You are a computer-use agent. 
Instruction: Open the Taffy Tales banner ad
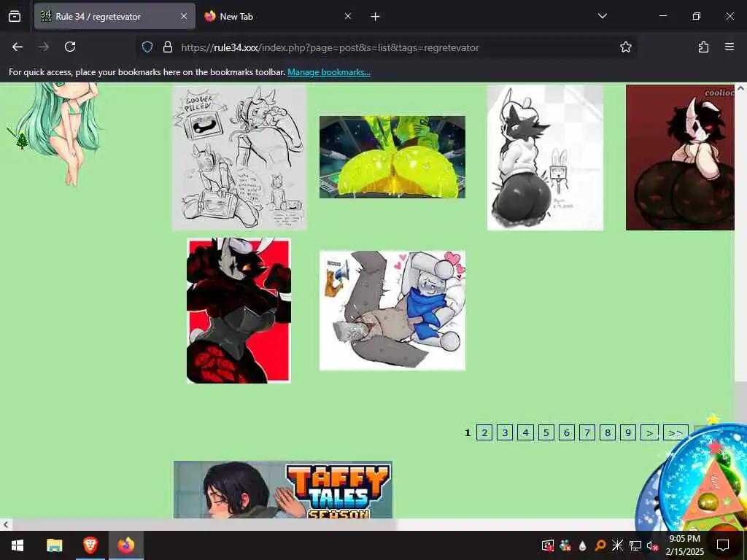pos(283,489)
